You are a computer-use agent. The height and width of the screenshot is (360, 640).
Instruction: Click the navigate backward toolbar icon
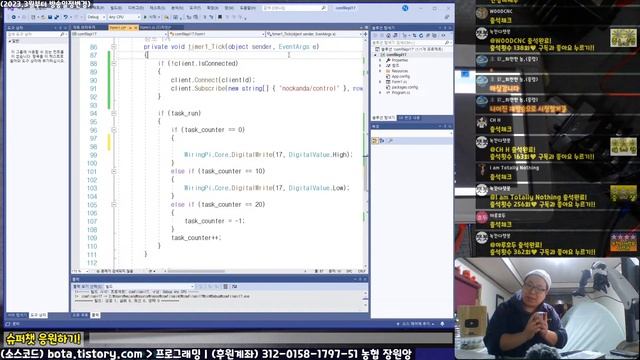14,17
